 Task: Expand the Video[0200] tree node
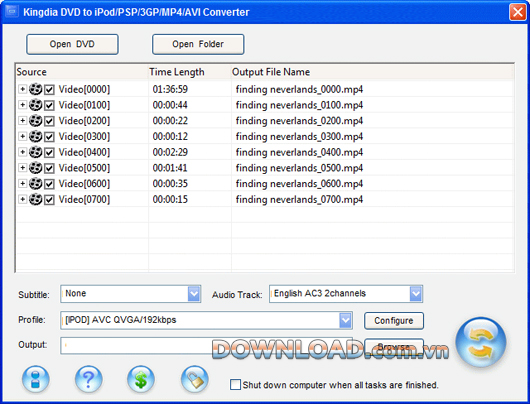[22, 120]
